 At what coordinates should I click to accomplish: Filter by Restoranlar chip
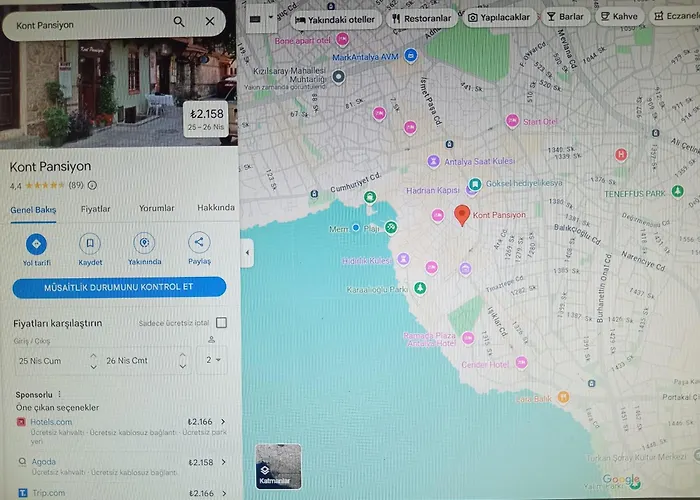pyautogui.click(x=422, y=18)
